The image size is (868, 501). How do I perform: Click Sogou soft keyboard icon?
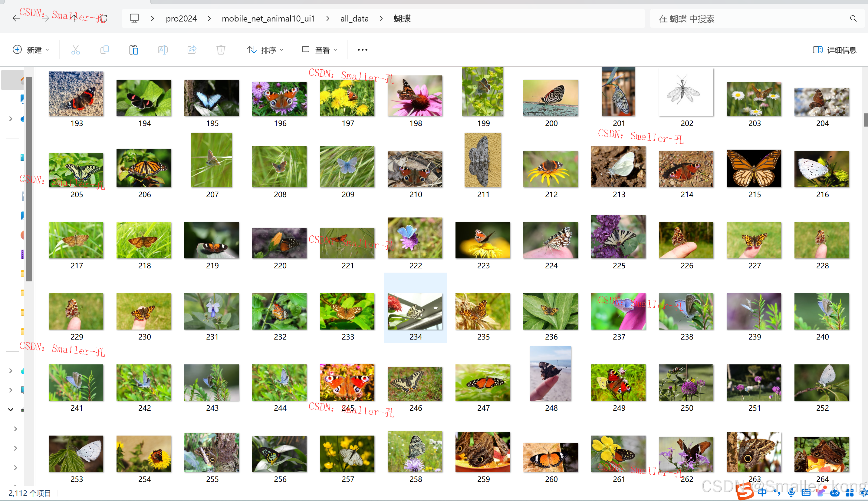[806, 493]
